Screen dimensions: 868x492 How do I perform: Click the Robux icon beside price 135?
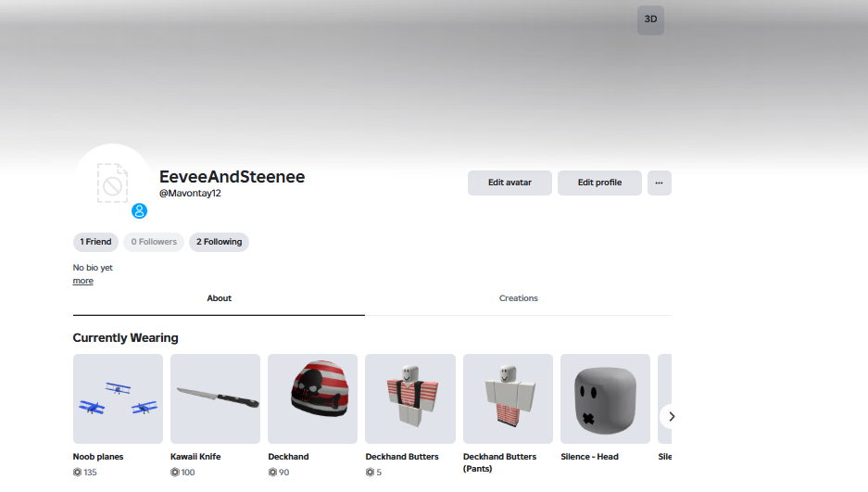tap(78, 472)
